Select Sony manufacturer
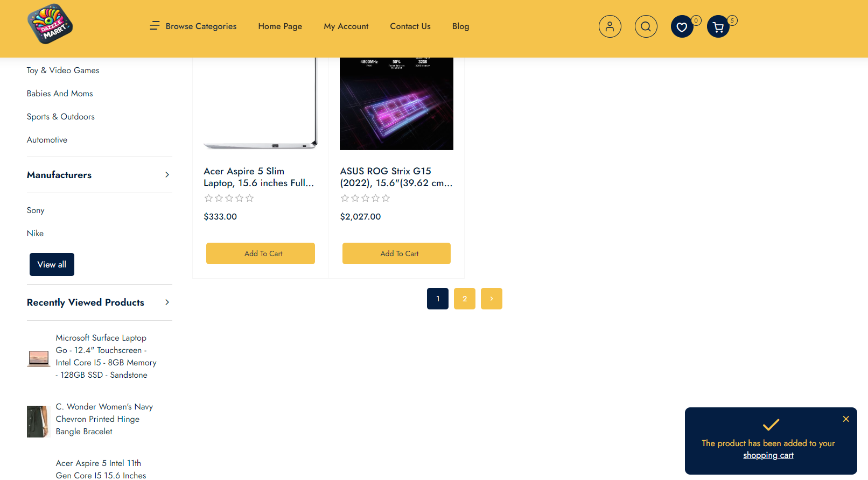Image resolution: width=868 pixels, height=480 pixels. click(36, 210)
